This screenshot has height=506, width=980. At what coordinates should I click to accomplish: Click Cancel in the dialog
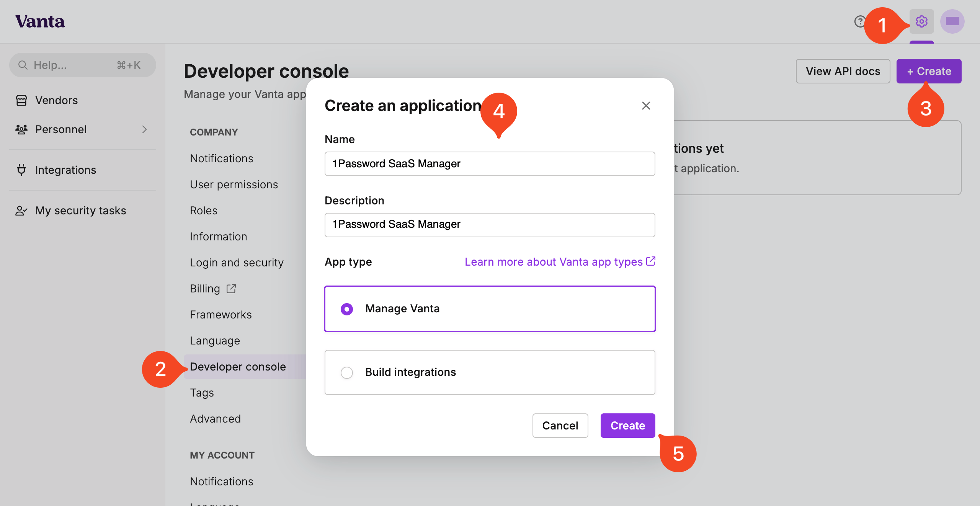click(x=560, y=426)
